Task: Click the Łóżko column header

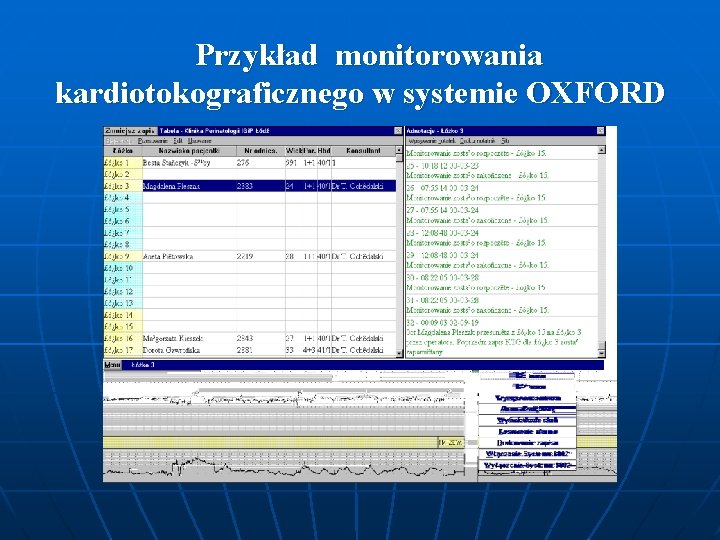Action: [123, 151]
